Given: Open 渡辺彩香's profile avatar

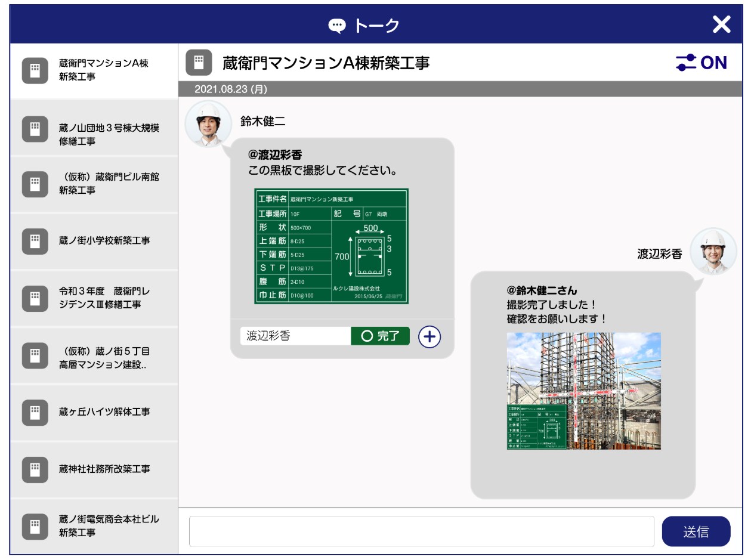Looking at the screenshot, I should click(x=713, y=251).
